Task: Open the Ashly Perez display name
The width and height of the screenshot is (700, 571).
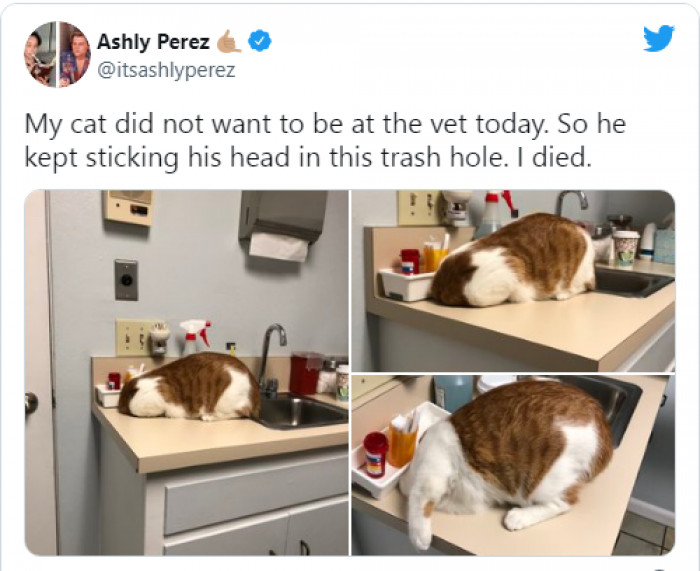Action: 153,42
